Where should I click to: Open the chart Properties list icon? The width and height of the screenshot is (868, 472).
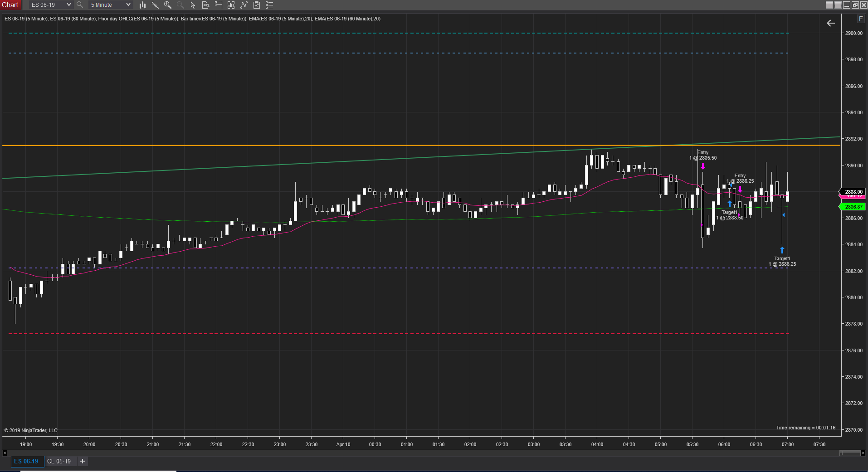click(269, 5)
